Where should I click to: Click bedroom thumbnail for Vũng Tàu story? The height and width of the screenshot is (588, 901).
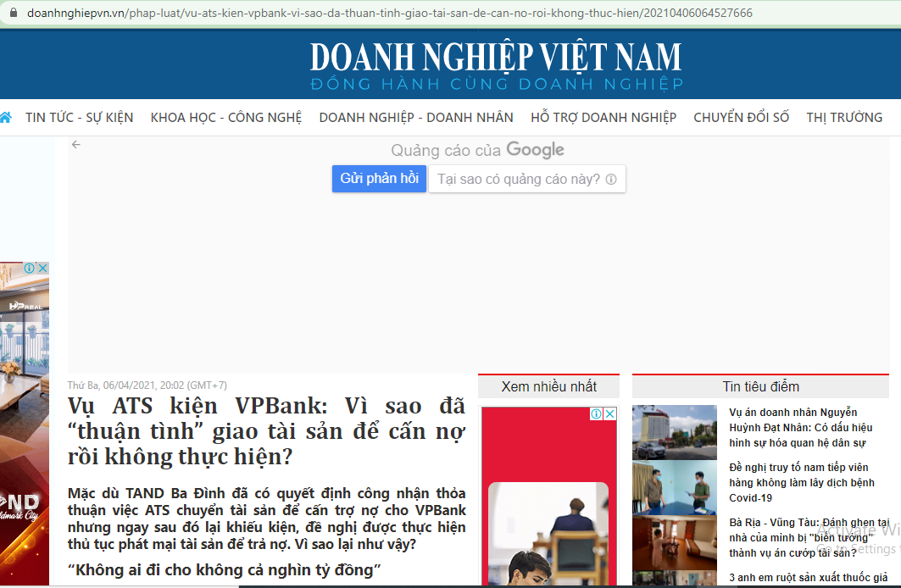[675, 542]
